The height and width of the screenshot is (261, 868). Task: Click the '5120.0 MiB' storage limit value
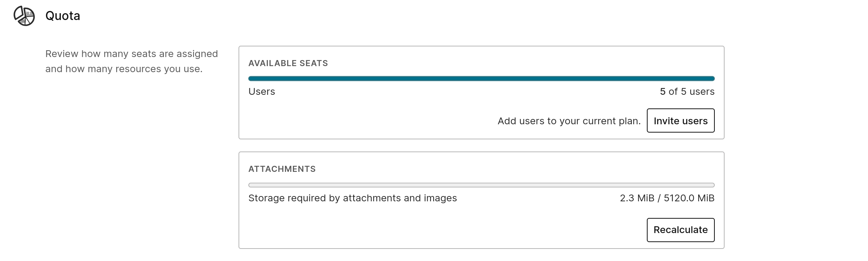(x=689, y=198)
